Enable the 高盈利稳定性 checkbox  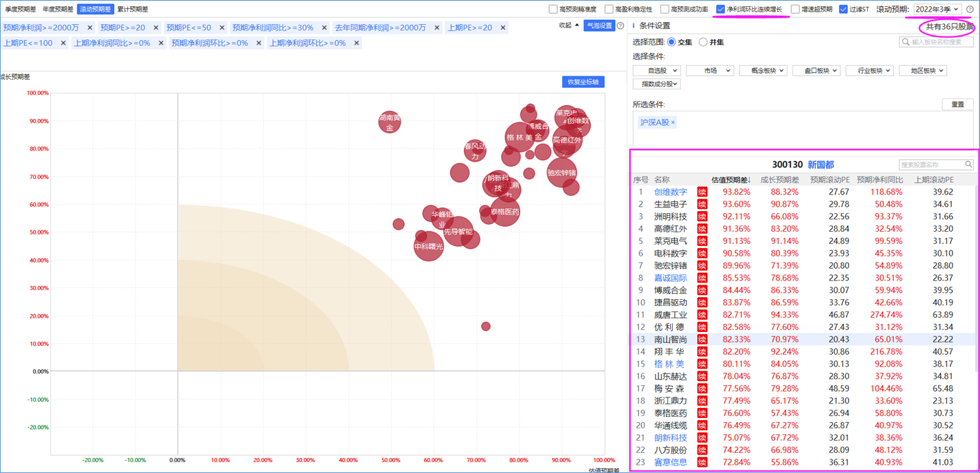coord(609,9)
